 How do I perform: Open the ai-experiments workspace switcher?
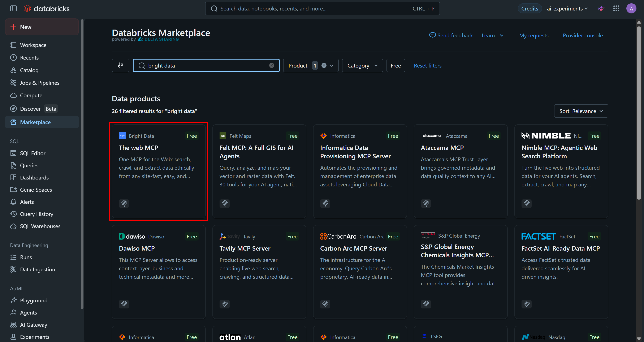pos(567,9)
